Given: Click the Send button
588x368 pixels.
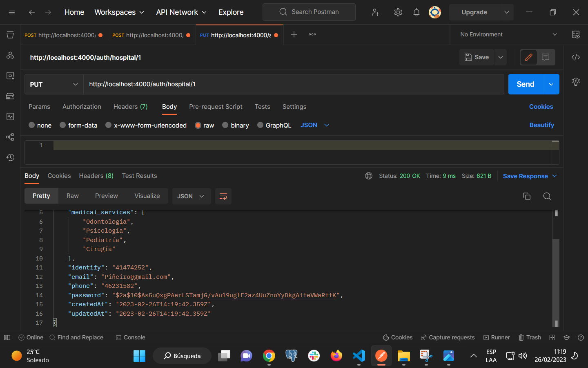Looking at the screenshot, I should pos(525,84).
